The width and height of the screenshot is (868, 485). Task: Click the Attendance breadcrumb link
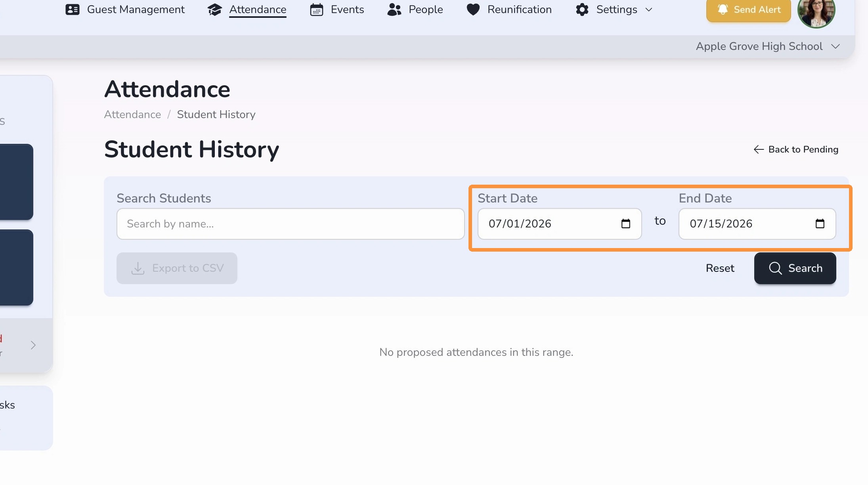(132, 115)
